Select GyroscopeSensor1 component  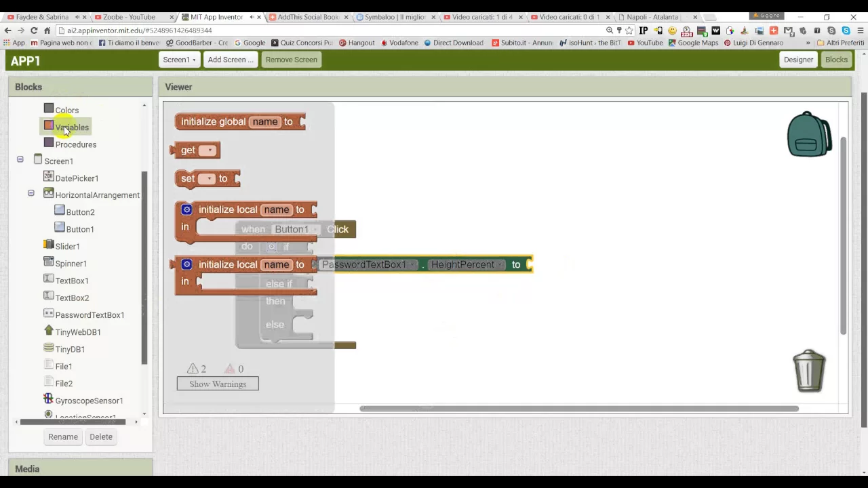(89, 401)
